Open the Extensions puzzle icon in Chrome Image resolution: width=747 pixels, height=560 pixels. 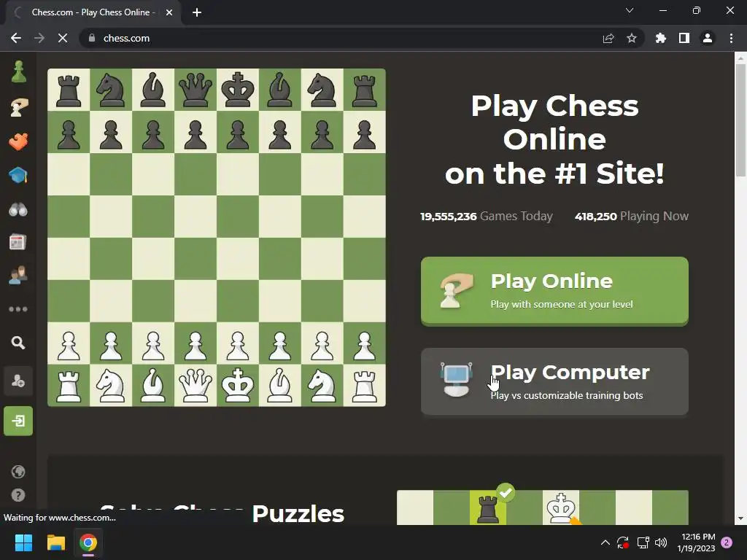[x=661, y=38]
